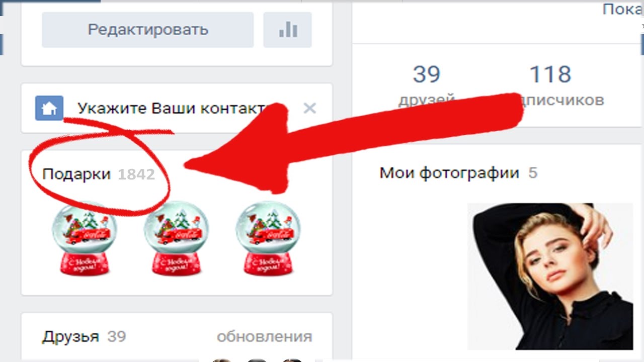Viewport: 644px width, 362px height.
Task: Open the profile photo thumbnail
Action: [x=550, y=276]
